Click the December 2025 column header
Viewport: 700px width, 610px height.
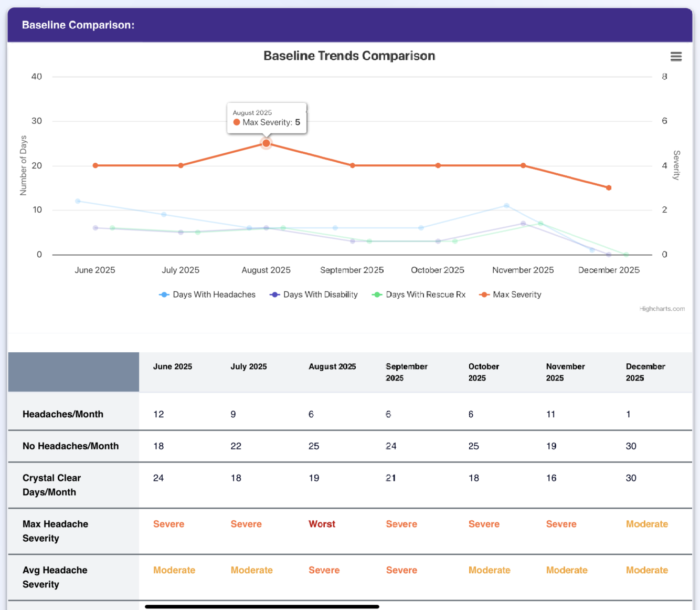(645, 372)
